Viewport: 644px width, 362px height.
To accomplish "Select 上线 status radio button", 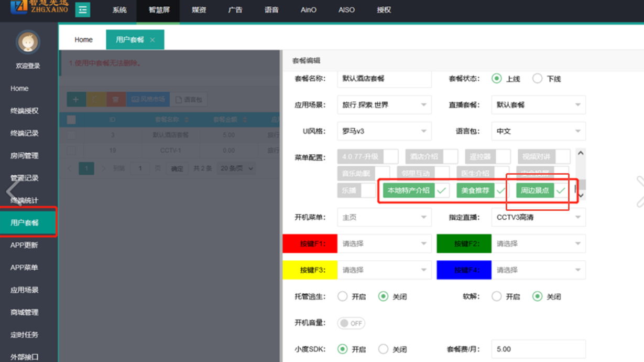I will (x=496, y=79).
